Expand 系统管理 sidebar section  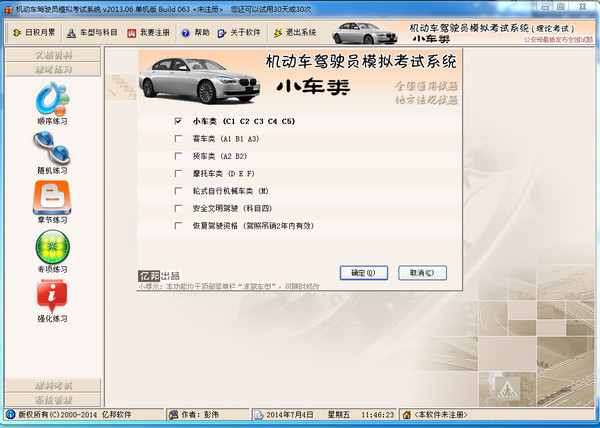click(x=52, y=399)
